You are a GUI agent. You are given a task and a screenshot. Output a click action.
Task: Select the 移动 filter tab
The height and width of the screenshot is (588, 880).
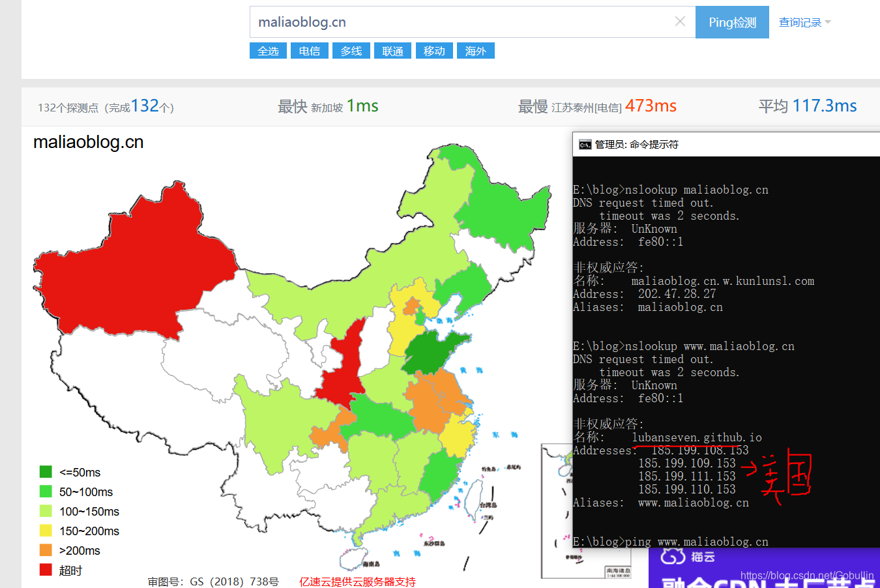(434, 51)
